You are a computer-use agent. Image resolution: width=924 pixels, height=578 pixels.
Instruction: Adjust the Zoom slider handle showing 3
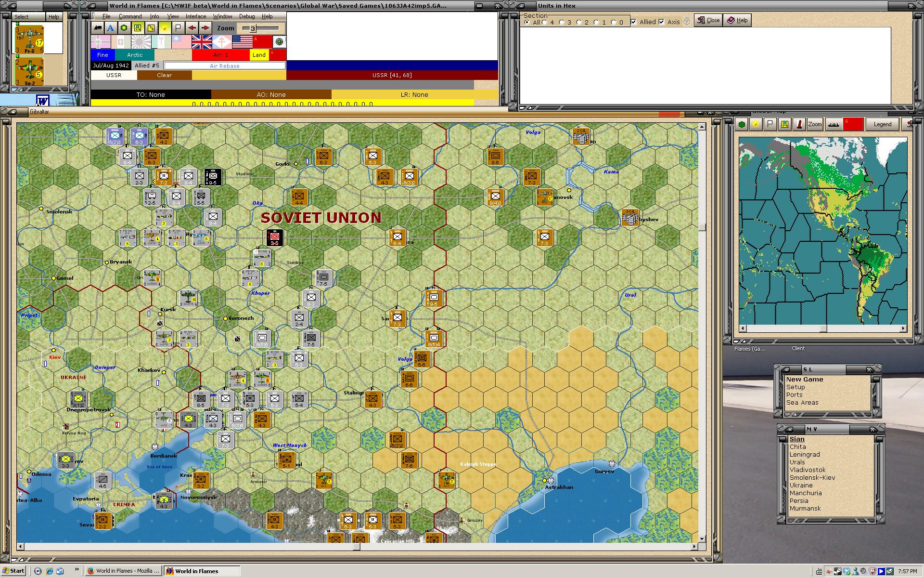(252, 28)
